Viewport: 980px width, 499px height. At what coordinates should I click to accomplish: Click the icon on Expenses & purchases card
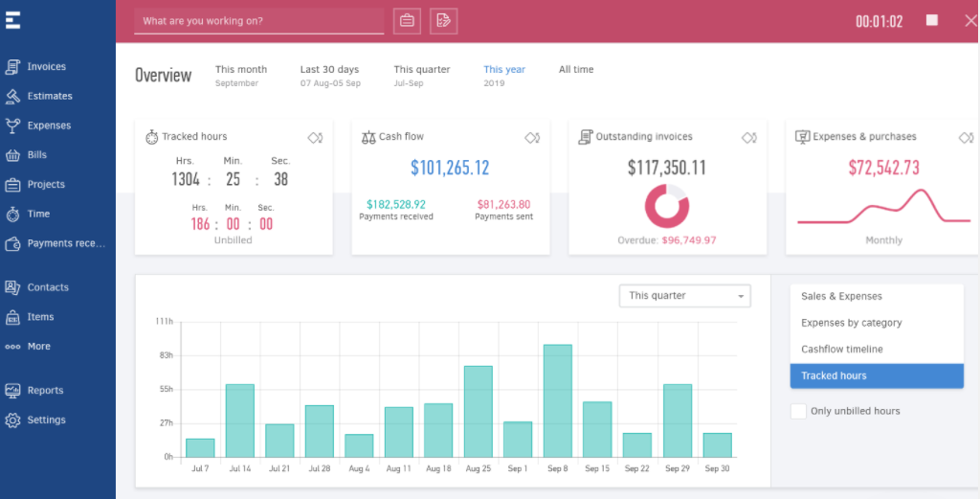(803, 137)
